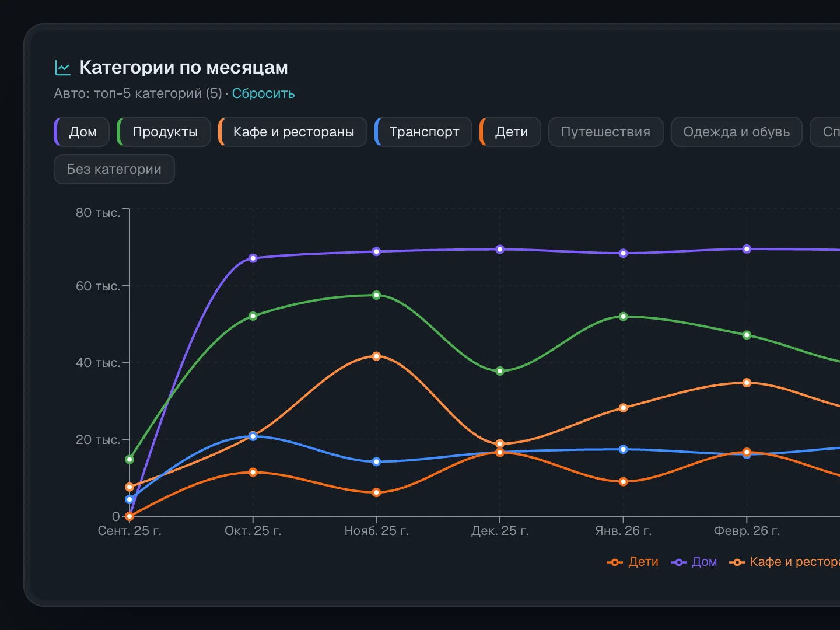840x630 pixels.
Task: Enable the Путешествия category chip
Action: point(606,132)
